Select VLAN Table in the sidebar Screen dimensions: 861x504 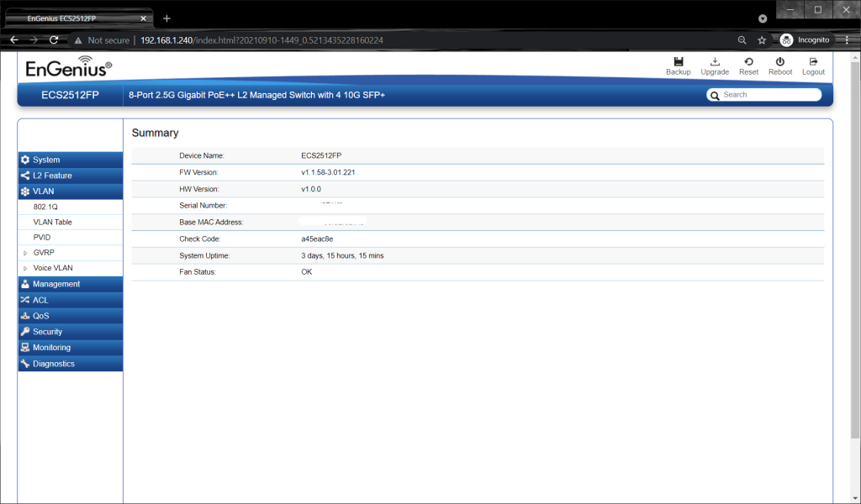pos(52,222)
